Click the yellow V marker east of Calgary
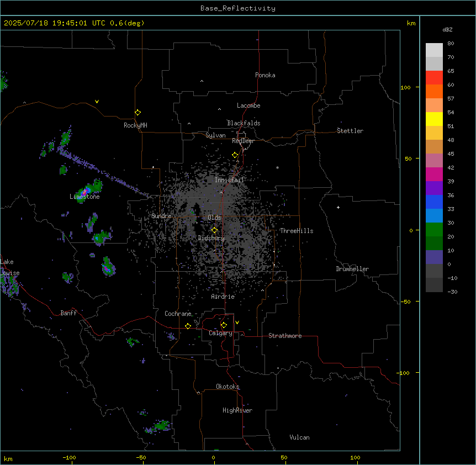Image resolution: width=476 pixels, height=465 pixels. 237,323
